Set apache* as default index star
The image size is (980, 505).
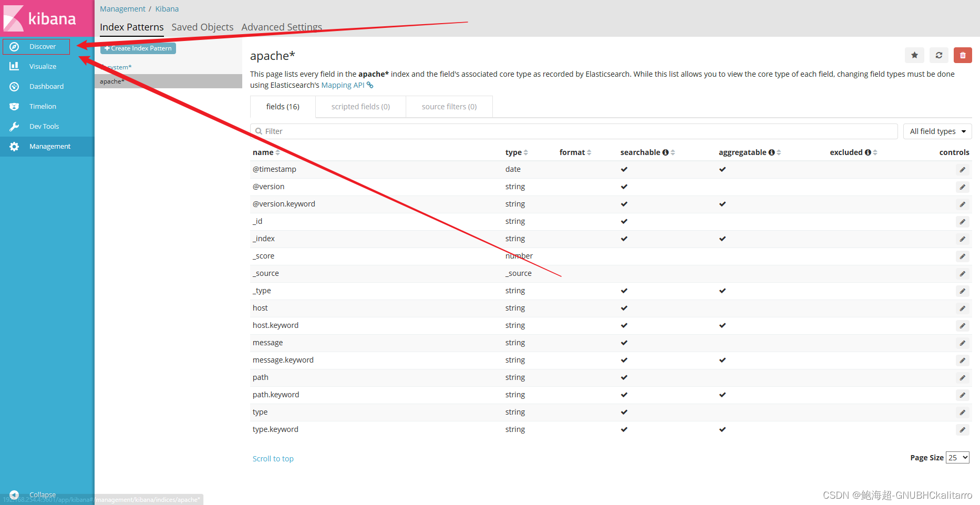(x=914, y=55)
